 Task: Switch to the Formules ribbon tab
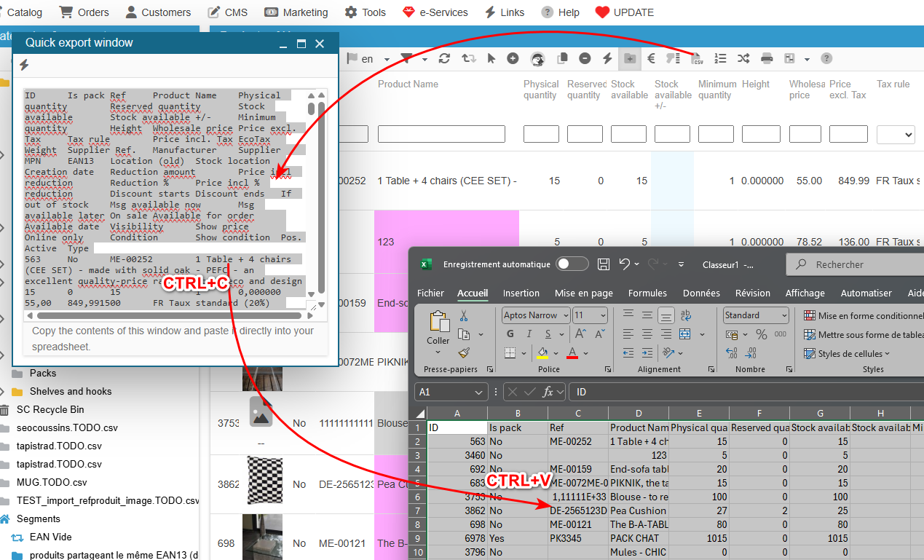pyautogui.click(x=647, y=293)
